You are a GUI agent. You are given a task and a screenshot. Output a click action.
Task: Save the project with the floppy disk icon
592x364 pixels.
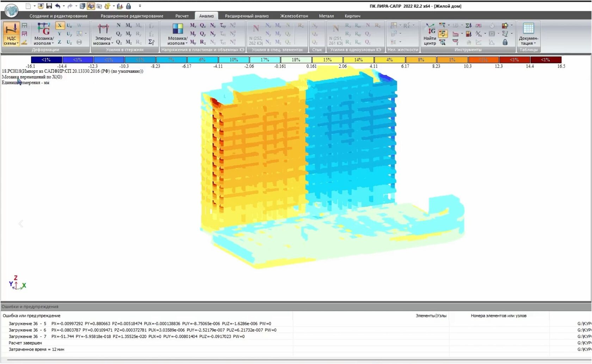(49, 6)
